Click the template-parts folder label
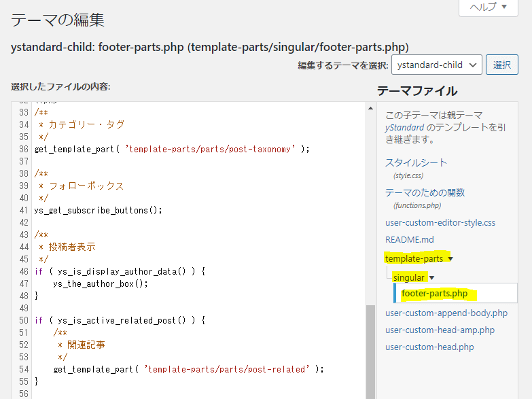The width and height of the screenshot is (532, 399). click(414, 259)
